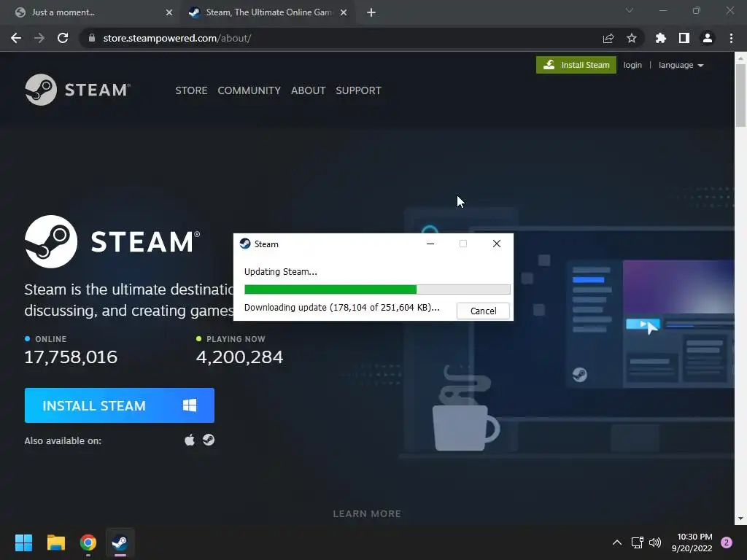Bookmark this page with the star
Screen dimensions: 747x560
tap(632, 38)
